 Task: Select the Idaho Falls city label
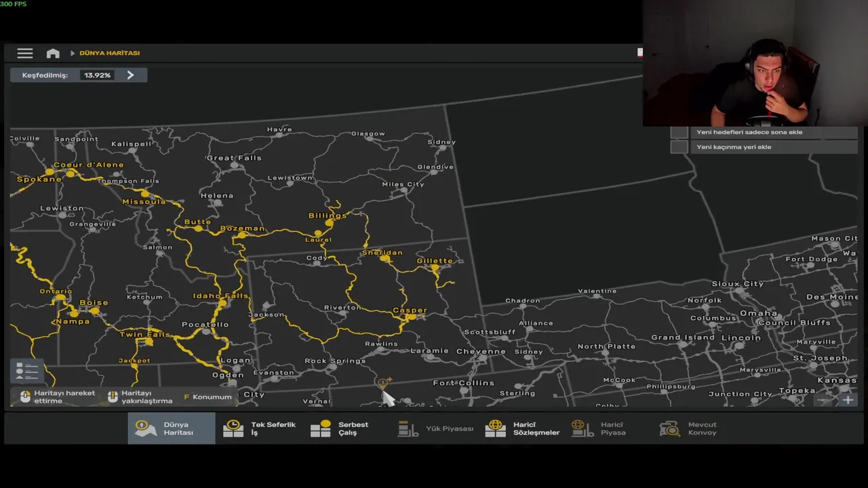221,296
